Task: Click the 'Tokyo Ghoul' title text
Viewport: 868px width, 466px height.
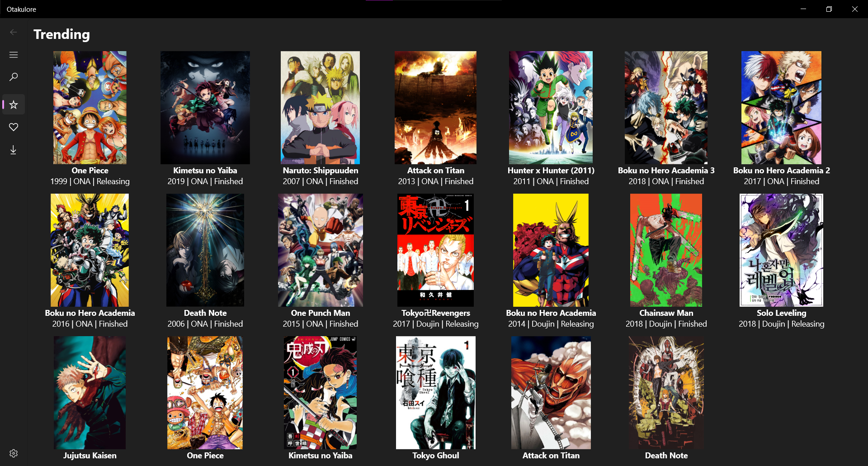Action: [x=436, y=456]
